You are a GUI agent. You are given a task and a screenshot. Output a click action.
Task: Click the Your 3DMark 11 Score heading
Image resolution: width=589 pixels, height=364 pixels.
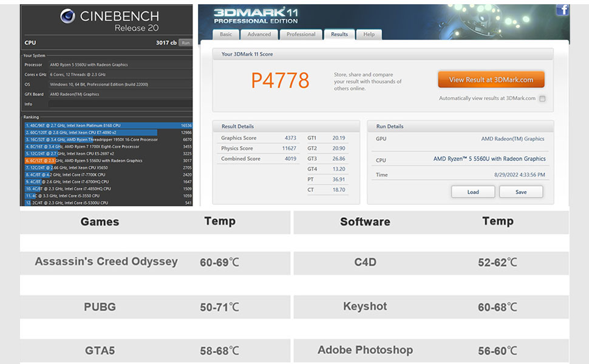247,54
